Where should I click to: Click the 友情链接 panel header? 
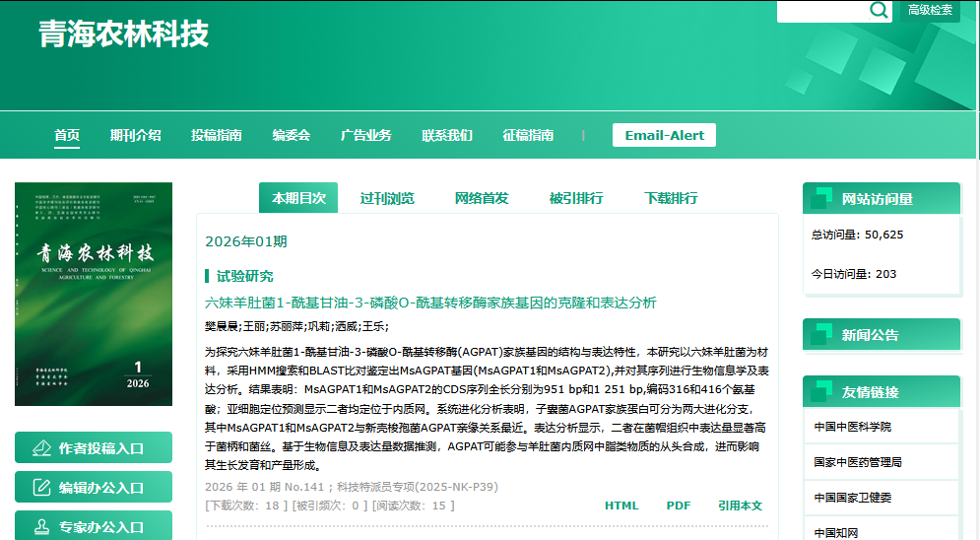(x=882, y=392)
